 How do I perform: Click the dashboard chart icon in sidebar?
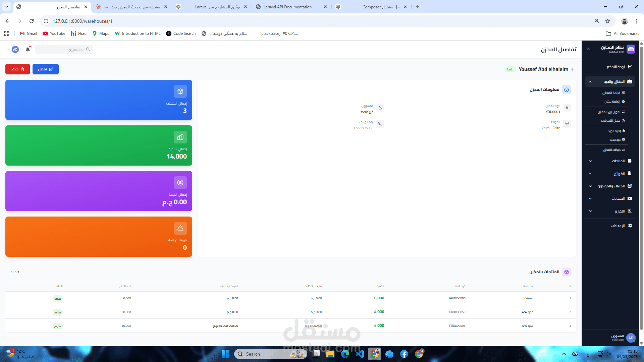coord(630,67)
